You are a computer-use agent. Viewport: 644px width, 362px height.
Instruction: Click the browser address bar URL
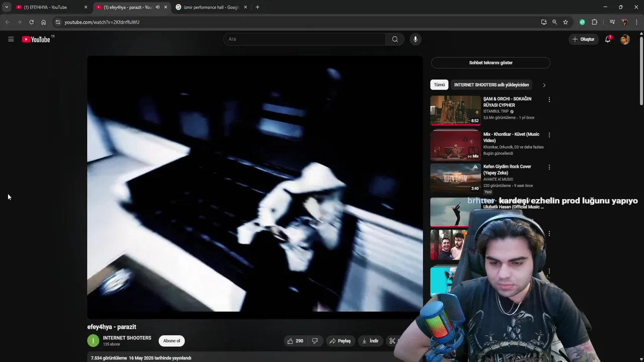102,22
